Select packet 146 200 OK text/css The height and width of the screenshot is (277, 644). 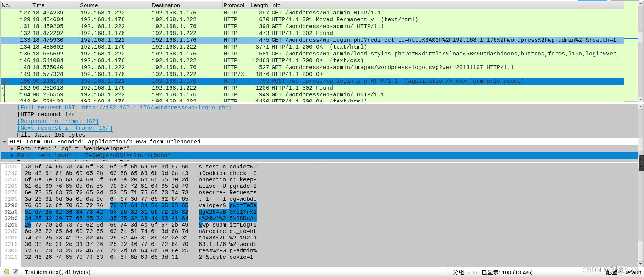[312, 61]
